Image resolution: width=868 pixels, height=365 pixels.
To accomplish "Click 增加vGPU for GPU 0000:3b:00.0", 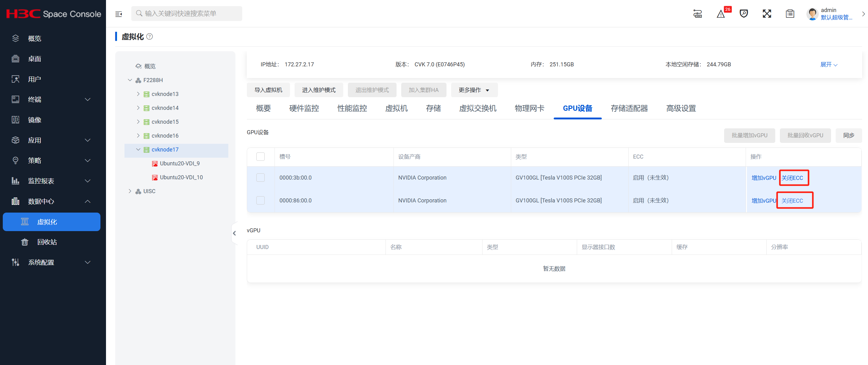I will (x=764, y=178).
